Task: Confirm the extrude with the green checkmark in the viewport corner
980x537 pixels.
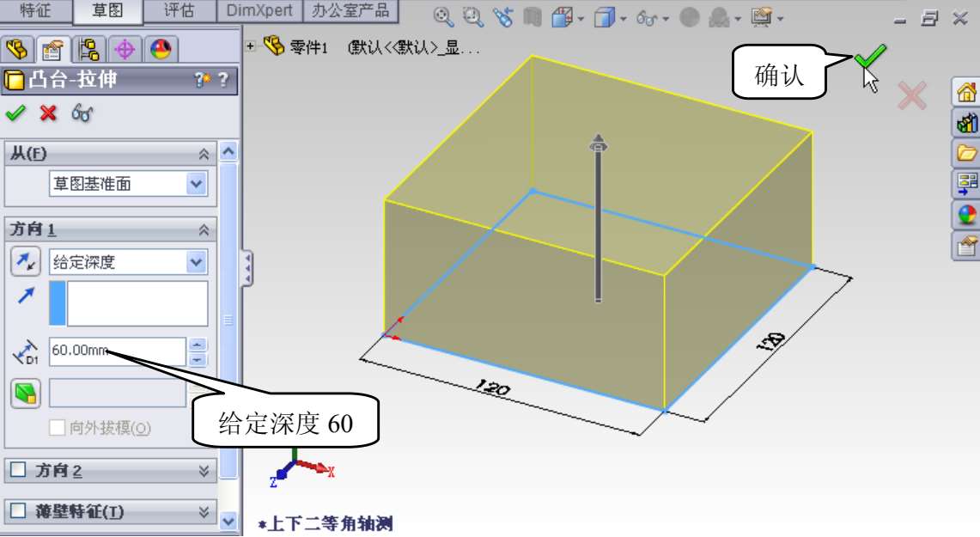Action: click(x=869, y=58)
